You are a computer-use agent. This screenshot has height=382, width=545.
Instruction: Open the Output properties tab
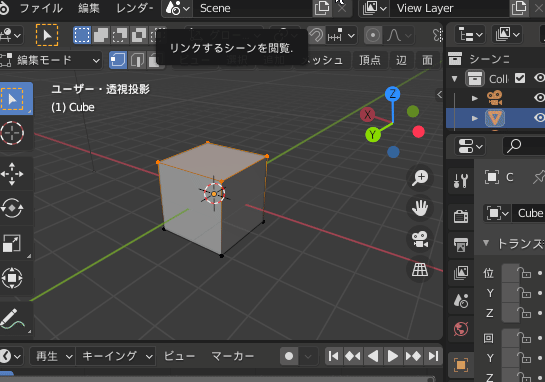pyautogui.click(x=461, y=245)
